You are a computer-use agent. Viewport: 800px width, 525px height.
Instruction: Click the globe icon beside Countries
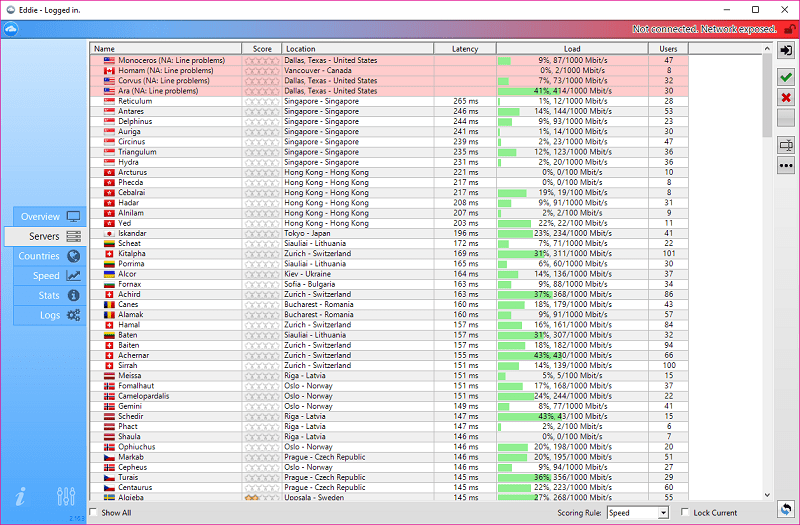[73, 256]
